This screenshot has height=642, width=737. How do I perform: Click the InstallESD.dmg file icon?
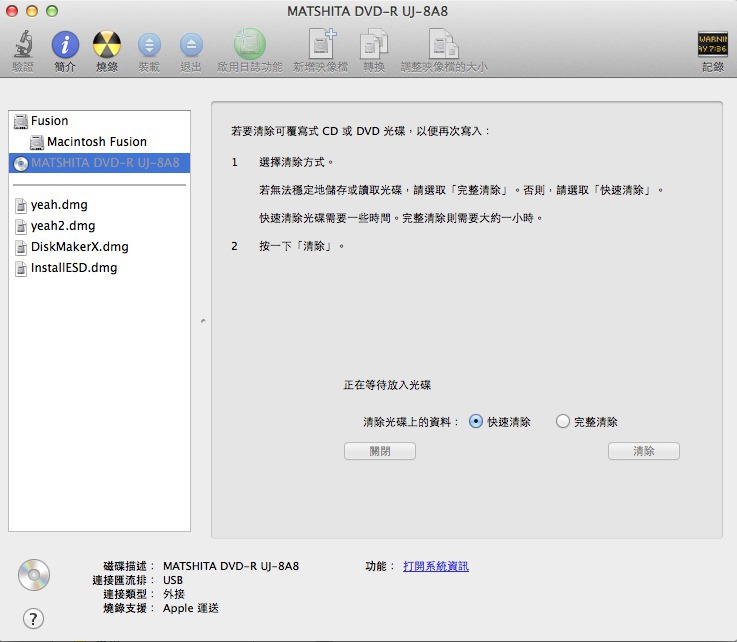[x=21, y=269]
